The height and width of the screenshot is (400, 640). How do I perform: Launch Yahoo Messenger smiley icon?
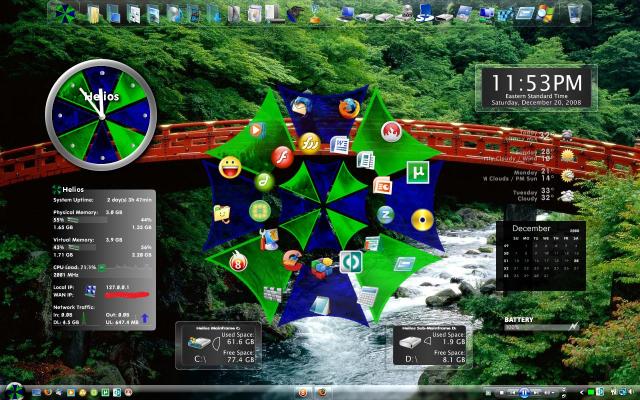pos(230,167)
